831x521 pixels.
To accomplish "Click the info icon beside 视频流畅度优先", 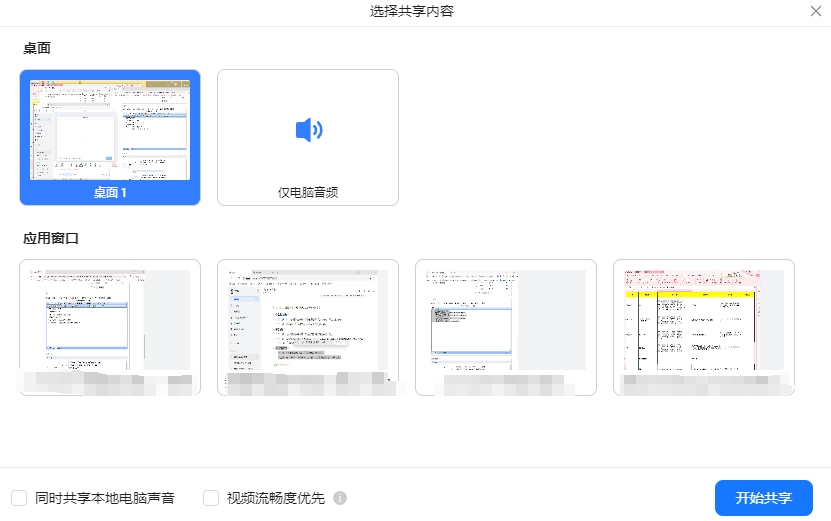I will point(340,498).
